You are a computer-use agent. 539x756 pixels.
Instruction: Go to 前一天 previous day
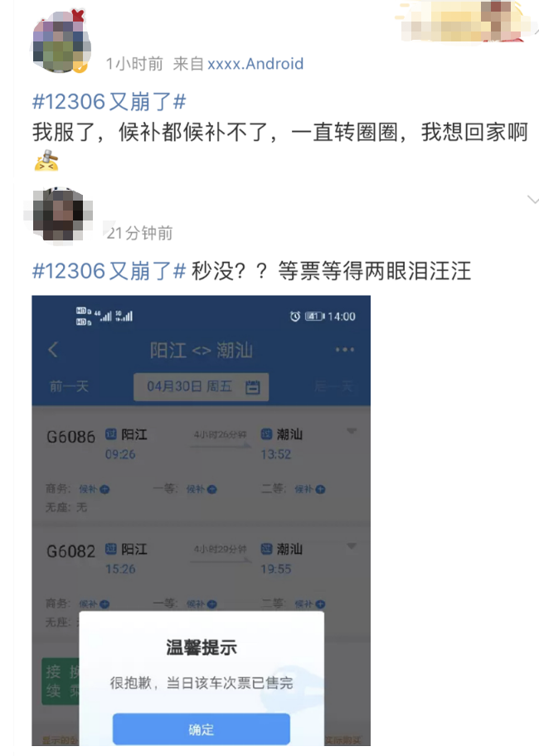click(x=70, y=386)
